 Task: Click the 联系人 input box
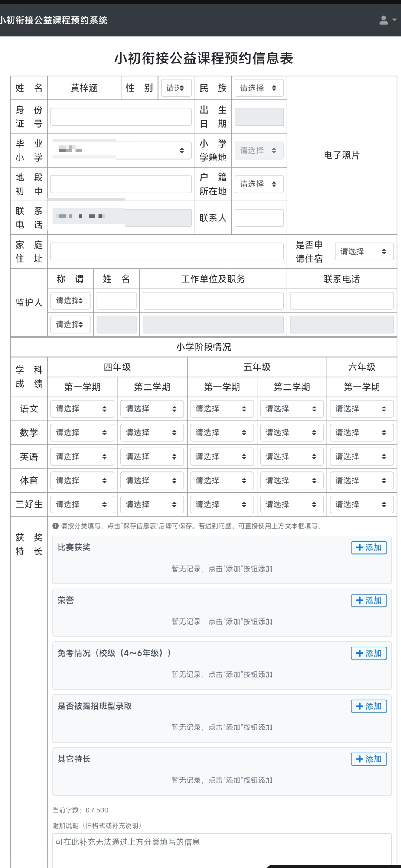click(259, 218)
